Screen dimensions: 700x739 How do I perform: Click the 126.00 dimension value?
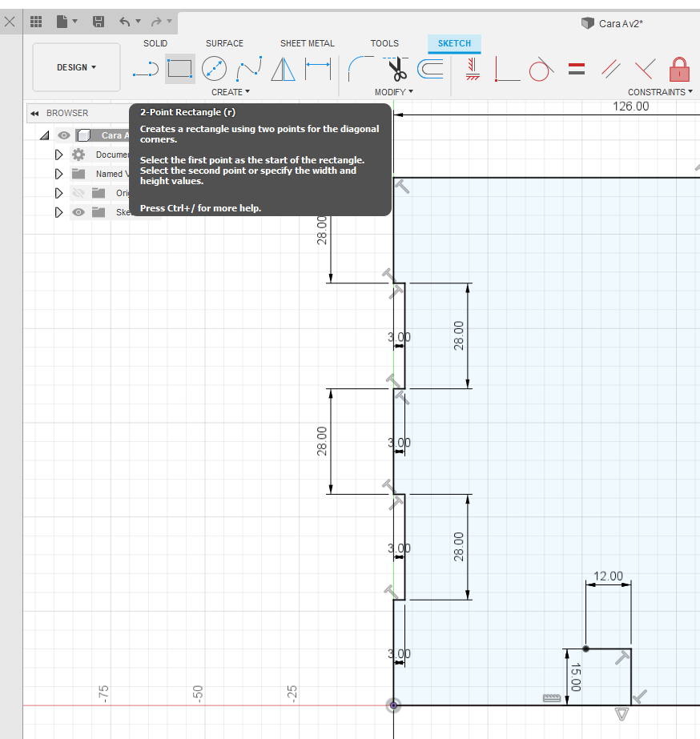[x=630, y=106]
